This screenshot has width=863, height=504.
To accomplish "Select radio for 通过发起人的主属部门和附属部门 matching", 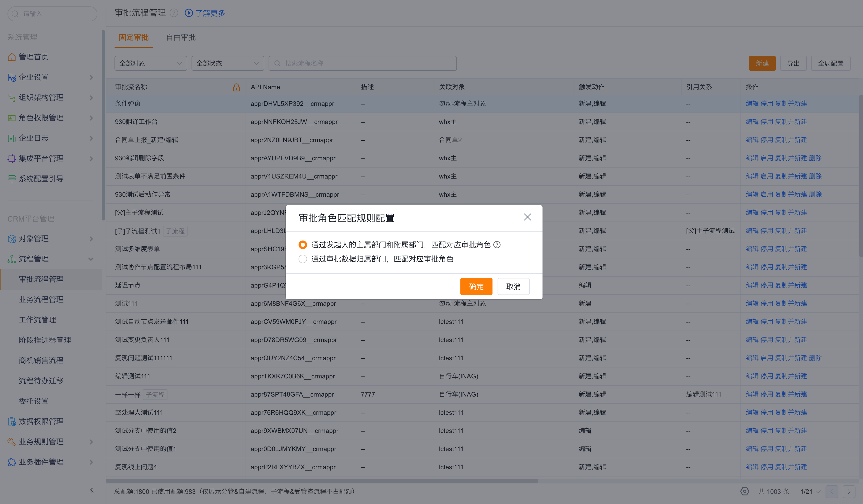I will pyautogui.click(x=303, y=245).
